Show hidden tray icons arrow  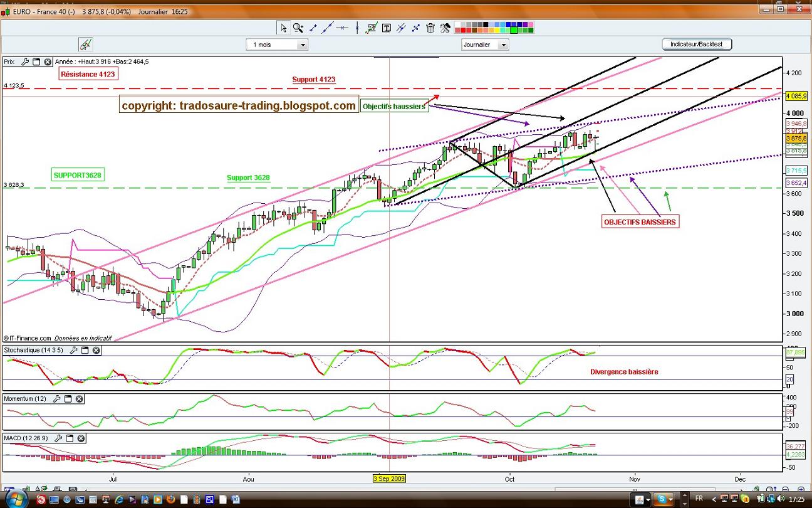tap(714, 500)
